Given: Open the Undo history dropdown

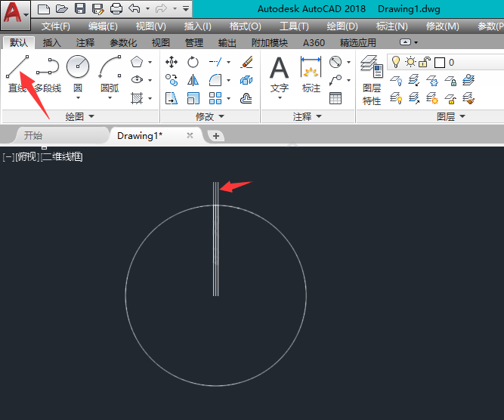Looking at the screenshot, I should [147, 8].
